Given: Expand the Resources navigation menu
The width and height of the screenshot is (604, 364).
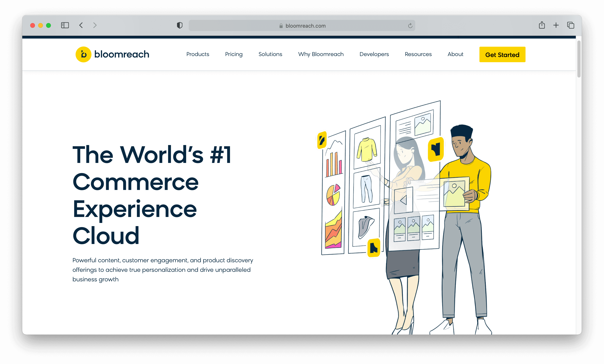Looking at the screenshot, I should 418,54.
